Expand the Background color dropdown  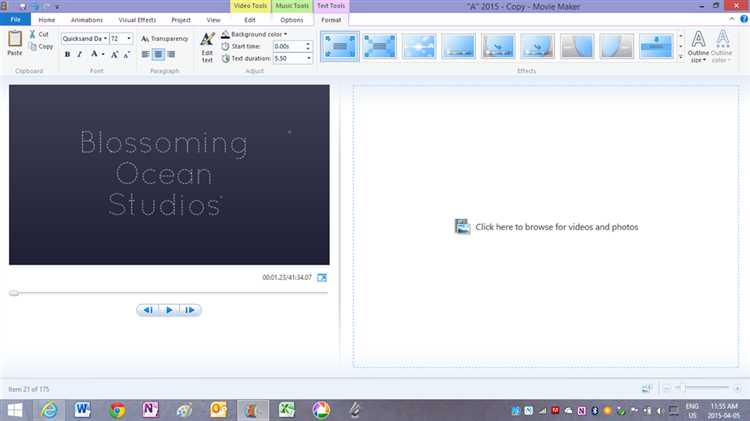point(286,34)
